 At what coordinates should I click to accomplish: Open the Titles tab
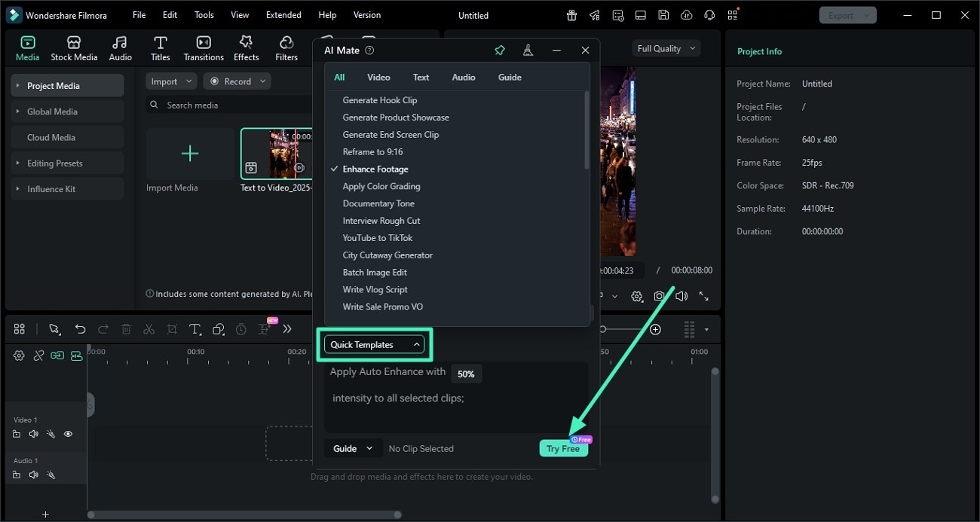point(160,48)
